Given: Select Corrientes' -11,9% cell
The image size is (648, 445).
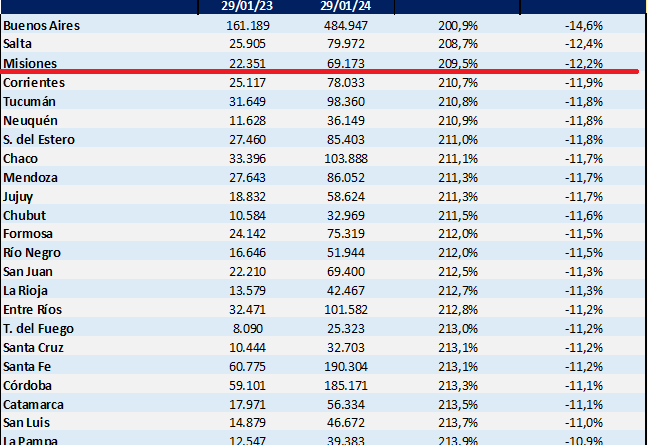Looking at the screenshot, I should pyautogui.click(x=586, y=82).
